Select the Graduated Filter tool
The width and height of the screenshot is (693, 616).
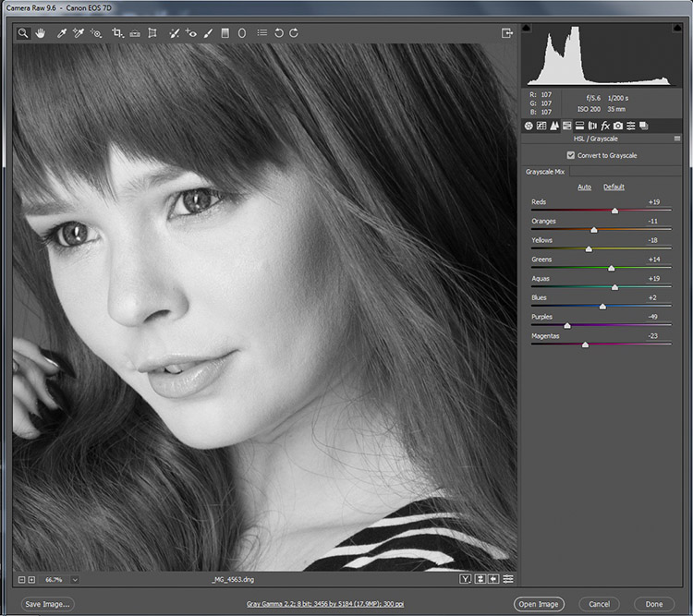coord(225,33)
